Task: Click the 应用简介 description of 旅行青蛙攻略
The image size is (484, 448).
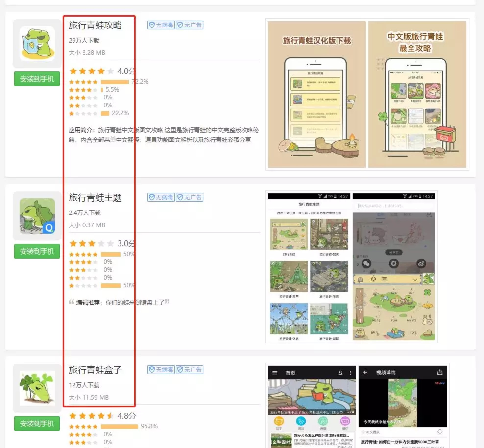Action: click(x=164, y=135)
